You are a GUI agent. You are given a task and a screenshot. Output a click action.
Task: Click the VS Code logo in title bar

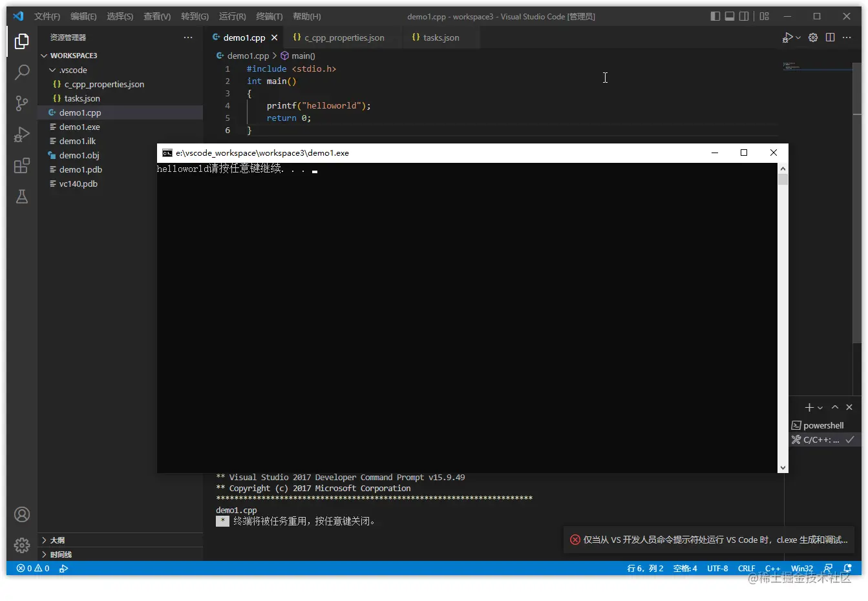pyautogui.click(x=18, y=16)
